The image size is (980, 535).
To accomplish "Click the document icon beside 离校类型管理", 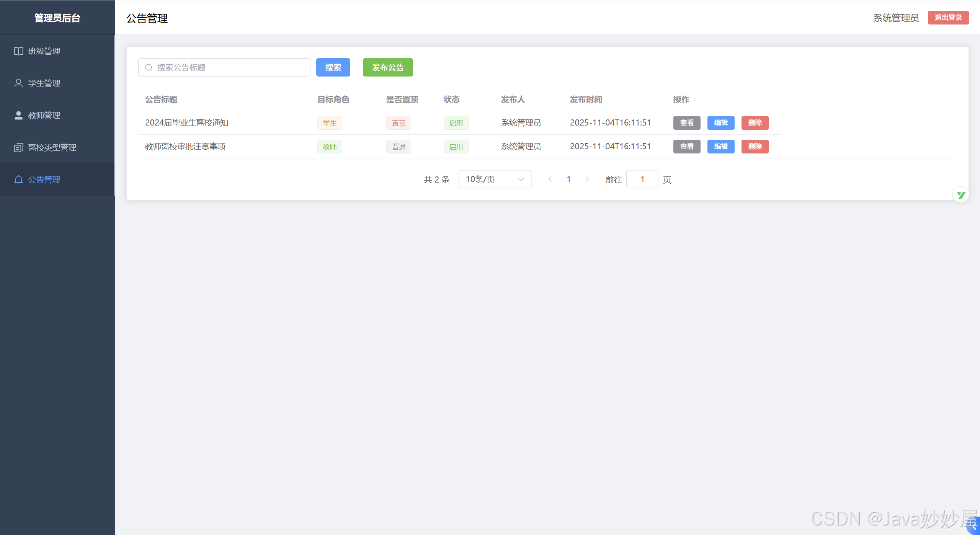I will (x=18, y=147).
